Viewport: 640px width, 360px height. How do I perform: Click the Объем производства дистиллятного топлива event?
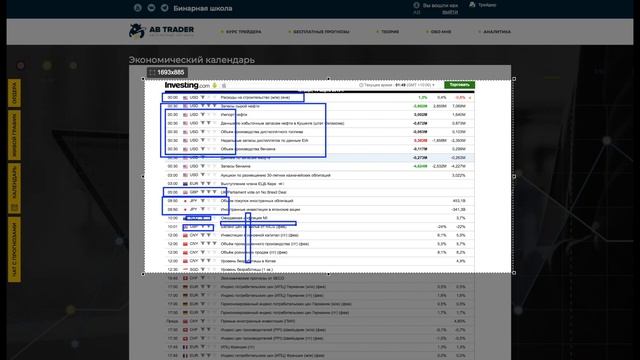pos(262,132)
